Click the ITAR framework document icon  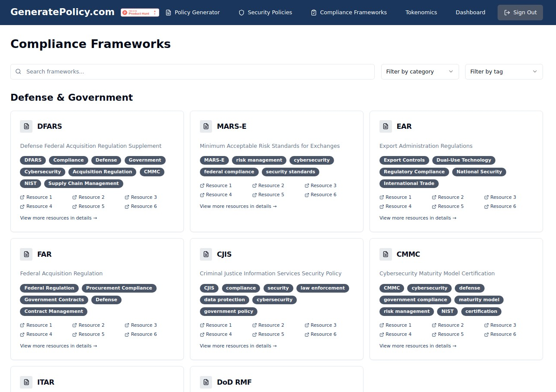tap(26, 382)
